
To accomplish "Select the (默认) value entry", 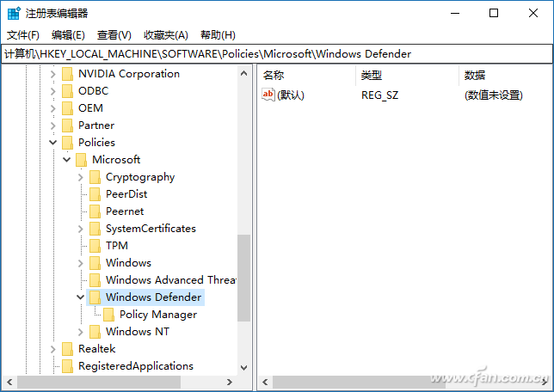I will coord(291,95).
